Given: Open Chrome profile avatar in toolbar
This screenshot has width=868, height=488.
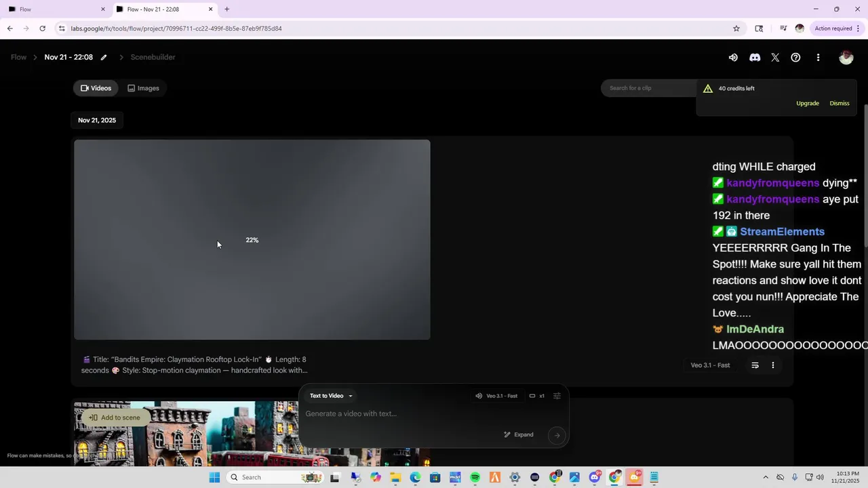Looking at the screenshot, I should (800, 28).
